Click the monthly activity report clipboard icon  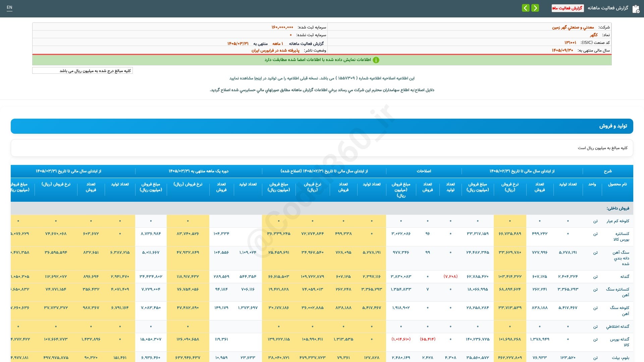(x=636, y=9)
